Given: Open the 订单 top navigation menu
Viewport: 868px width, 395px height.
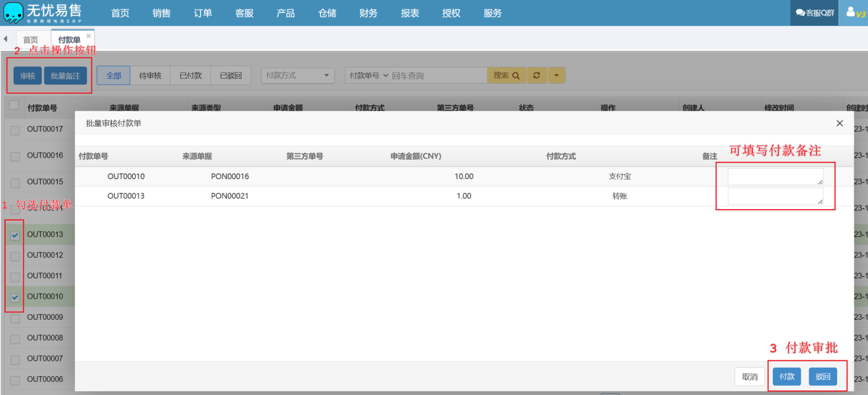Looking at the screenshot, I should click(203, 13).
